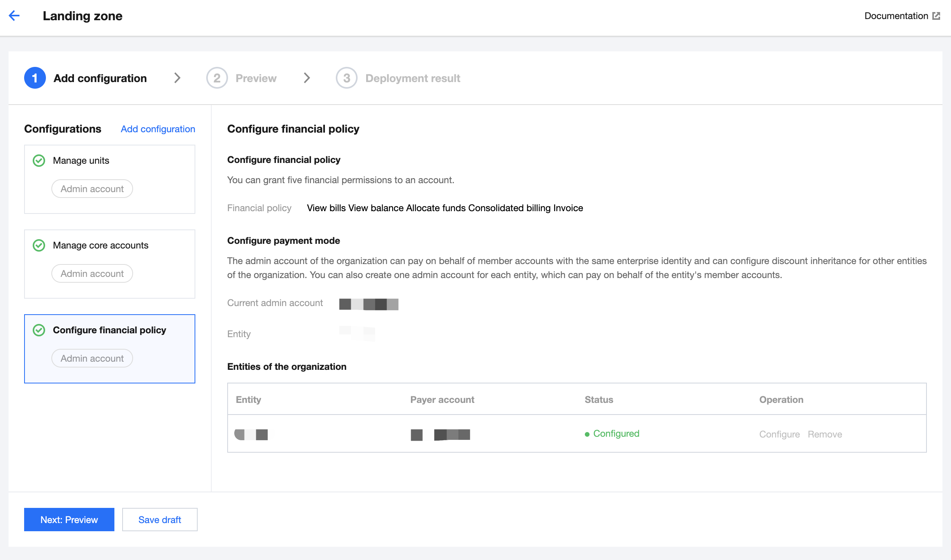Click step 1 circle icon
The image size is (951, 560).
tap(35, 78)
